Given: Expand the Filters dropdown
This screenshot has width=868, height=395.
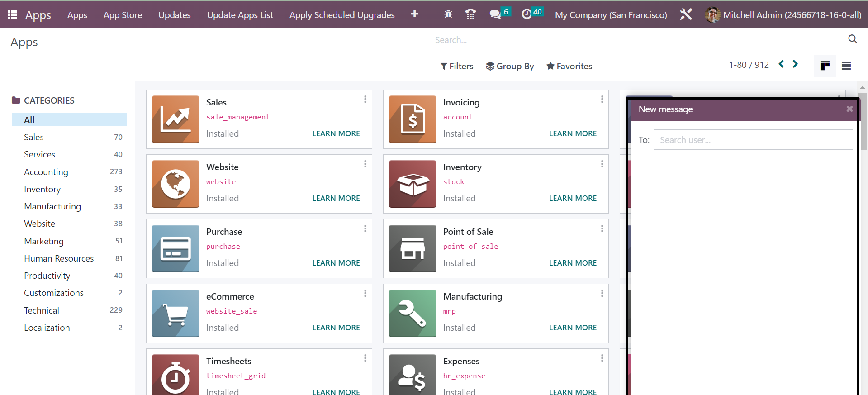Looking at the screenshot, I should coord(457,66).
